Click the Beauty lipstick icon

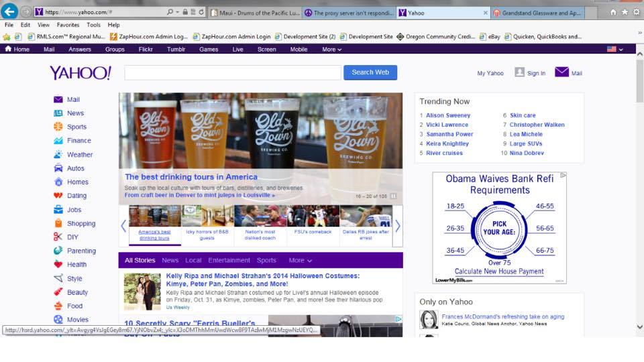coord(58,292)
